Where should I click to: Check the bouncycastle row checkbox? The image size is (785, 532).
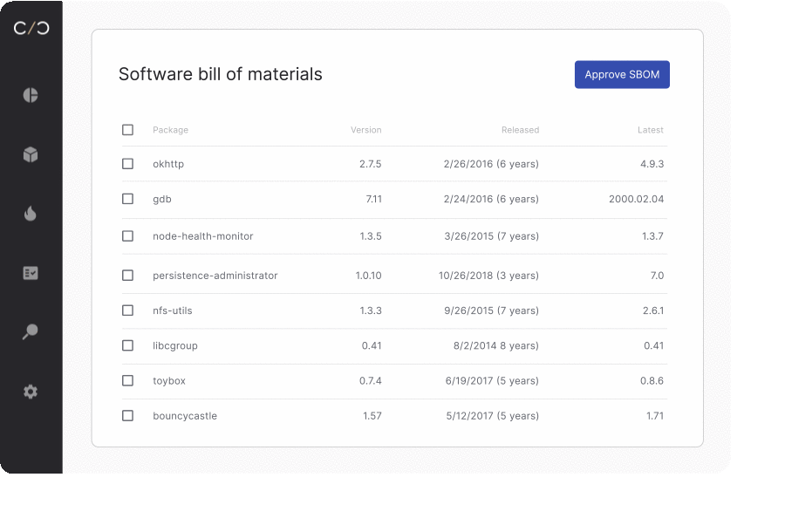[x=127, y=416]
